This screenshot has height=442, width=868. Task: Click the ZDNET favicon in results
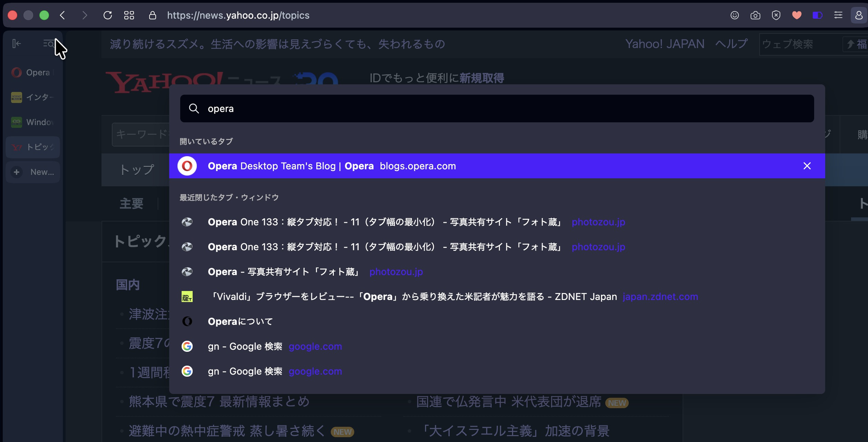coord(187,297)
